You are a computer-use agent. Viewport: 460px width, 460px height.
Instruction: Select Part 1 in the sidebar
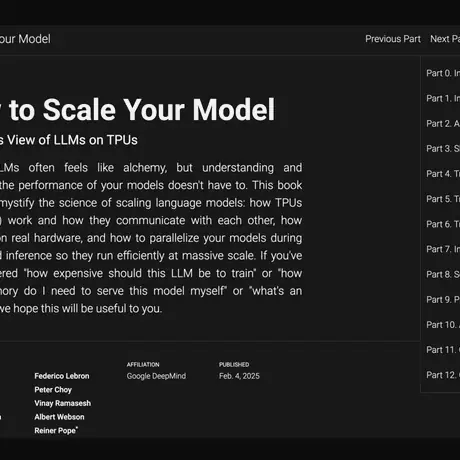coord(443,98)
